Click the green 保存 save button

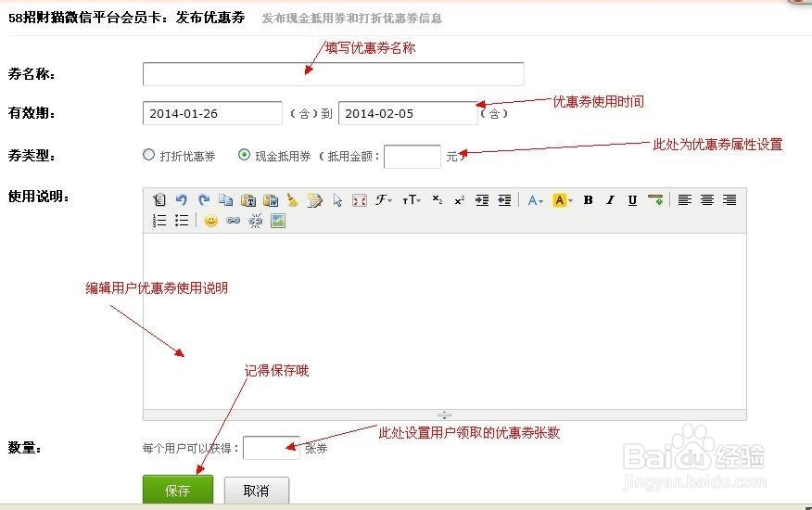[x=178, y=490]
